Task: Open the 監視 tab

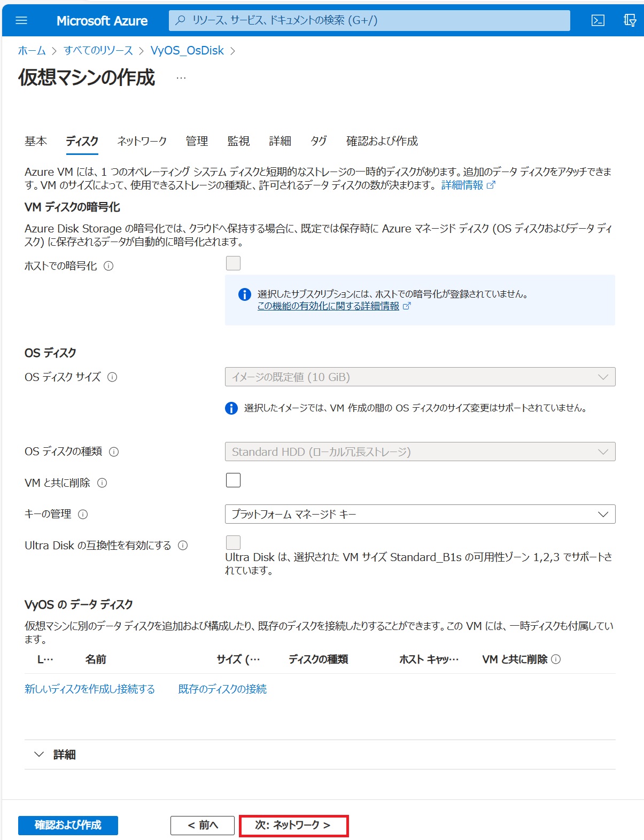Action: [238, 141]
